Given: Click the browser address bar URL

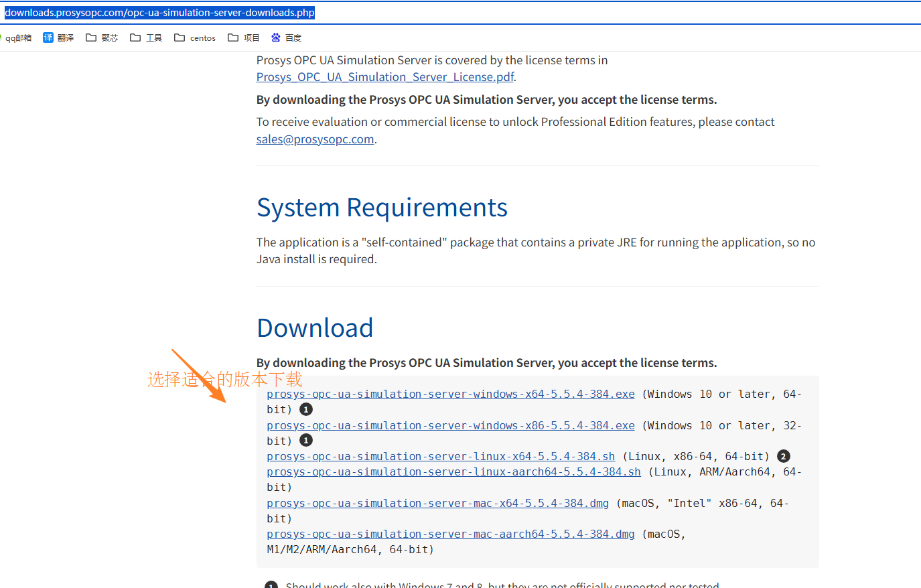Looking at the screenshot, I should tap(159, 13).
